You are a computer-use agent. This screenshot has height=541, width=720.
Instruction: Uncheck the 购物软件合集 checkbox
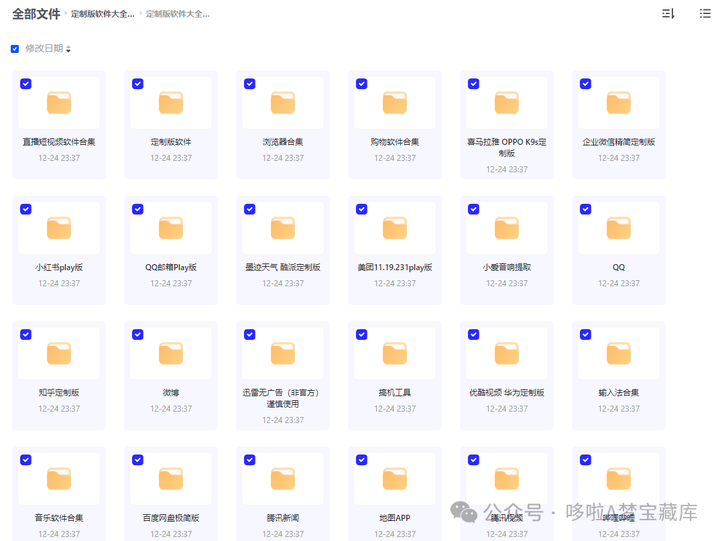pos(362,84)
